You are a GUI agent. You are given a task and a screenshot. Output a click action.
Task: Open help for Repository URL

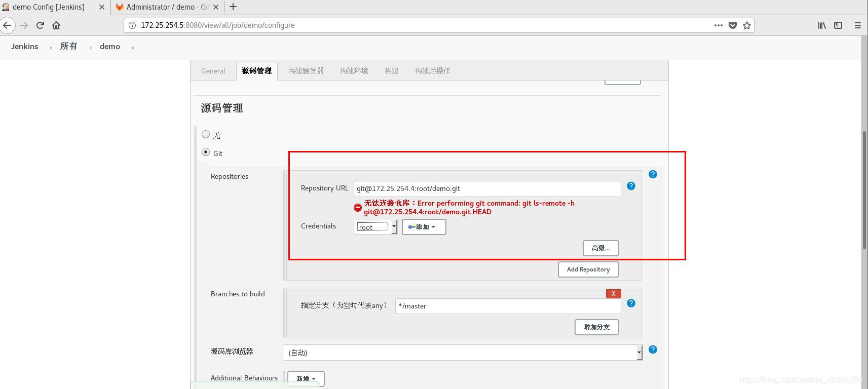(x=631, y=186)
